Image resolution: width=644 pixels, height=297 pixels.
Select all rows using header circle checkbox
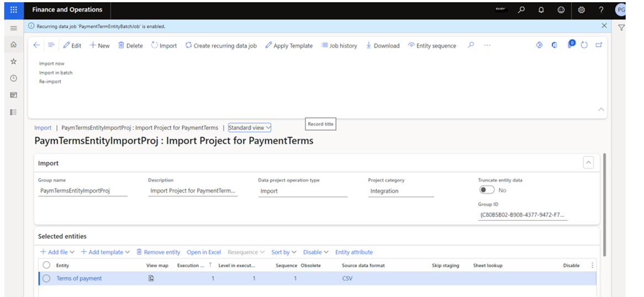[46, 265]
